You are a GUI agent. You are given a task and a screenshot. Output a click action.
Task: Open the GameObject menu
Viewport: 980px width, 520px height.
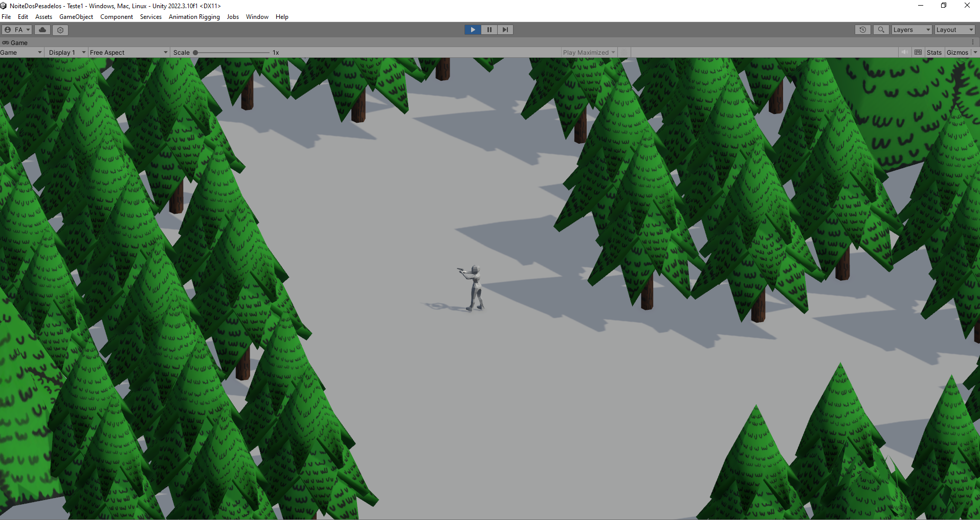(x=76, y=17)
